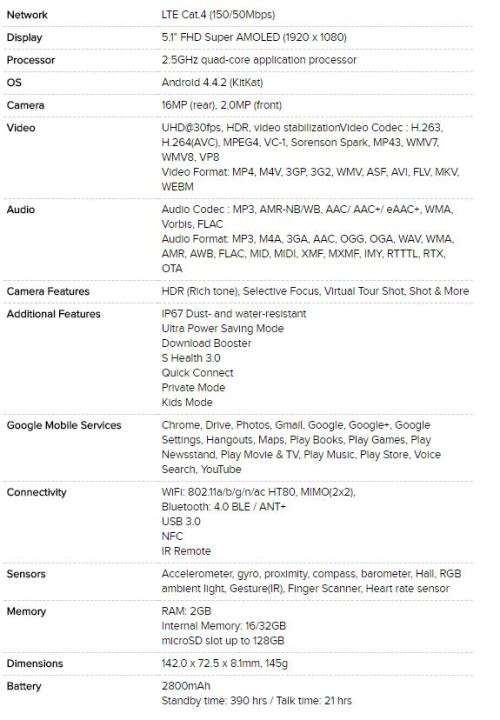The width and height of the screenshot is (500, 720).
Task: Click the IR Remote entry
Action: pyautogui.click(x=186, y=551)
